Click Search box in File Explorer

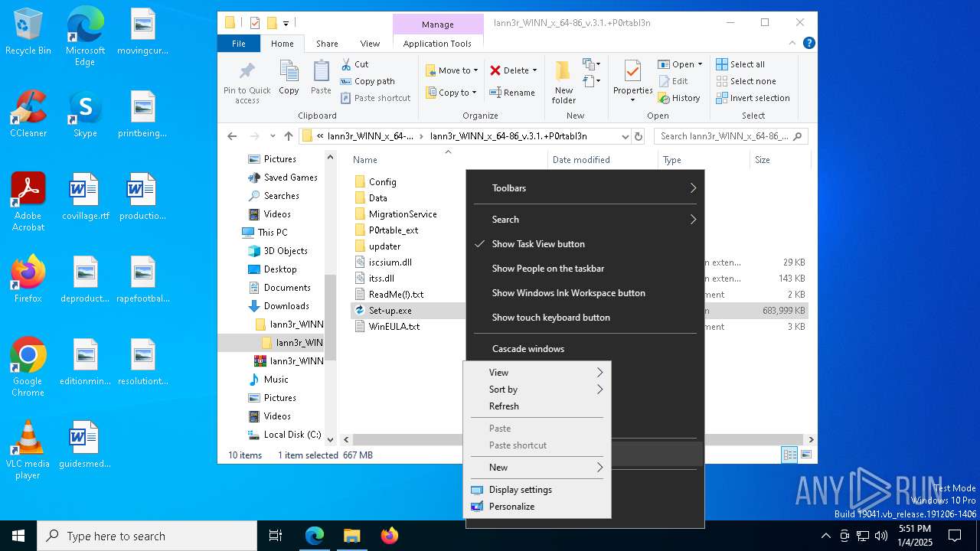(730, 136)
